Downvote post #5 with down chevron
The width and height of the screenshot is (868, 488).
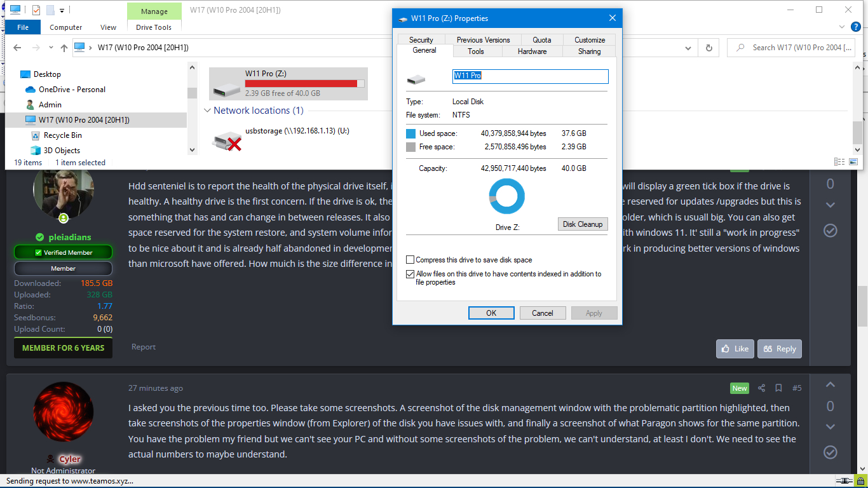(x=830, y=426)
